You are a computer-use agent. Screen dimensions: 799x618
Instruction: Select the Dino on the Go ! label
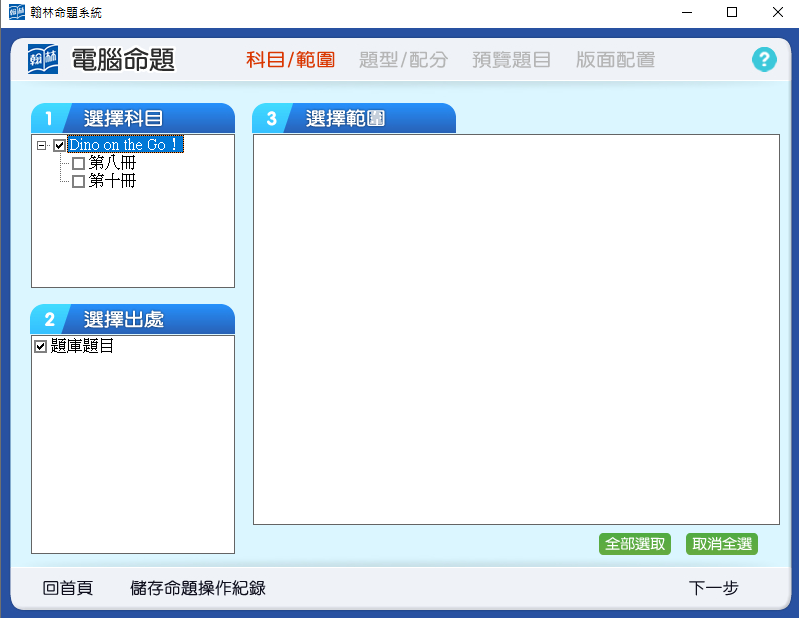coord(125,145)
